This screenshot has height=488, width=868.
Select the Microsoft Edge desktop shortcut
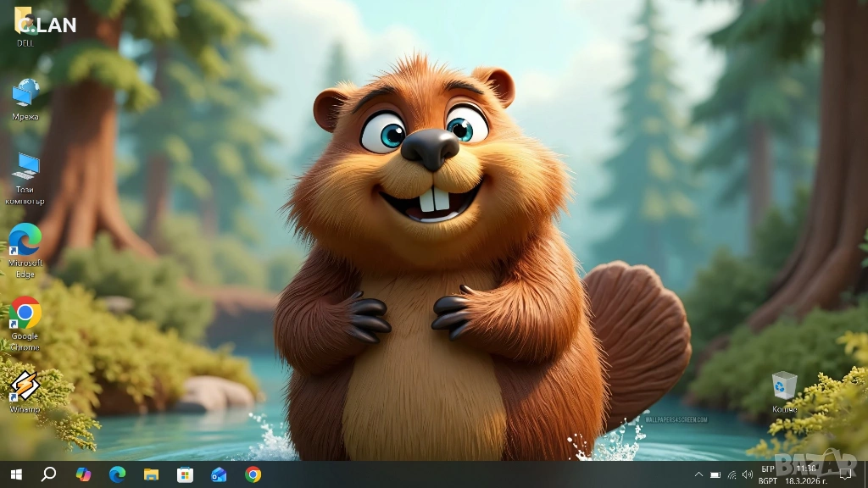[x=25, y=240]
